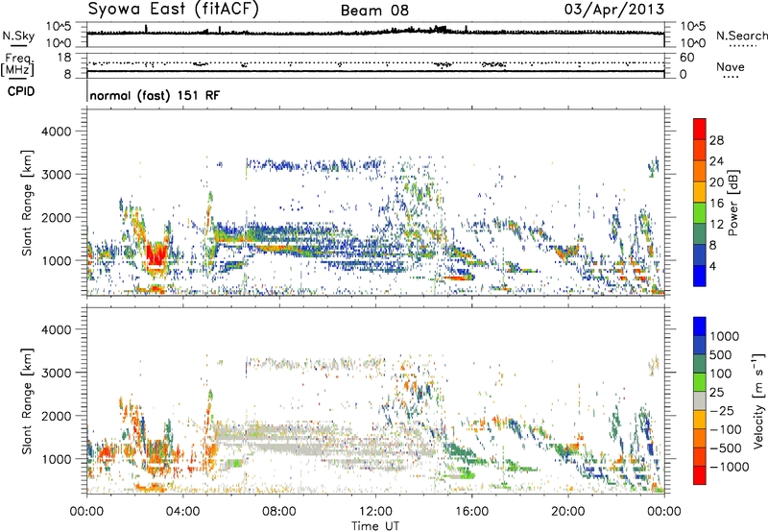Click the '16:00' time tick label

(471, 512)
